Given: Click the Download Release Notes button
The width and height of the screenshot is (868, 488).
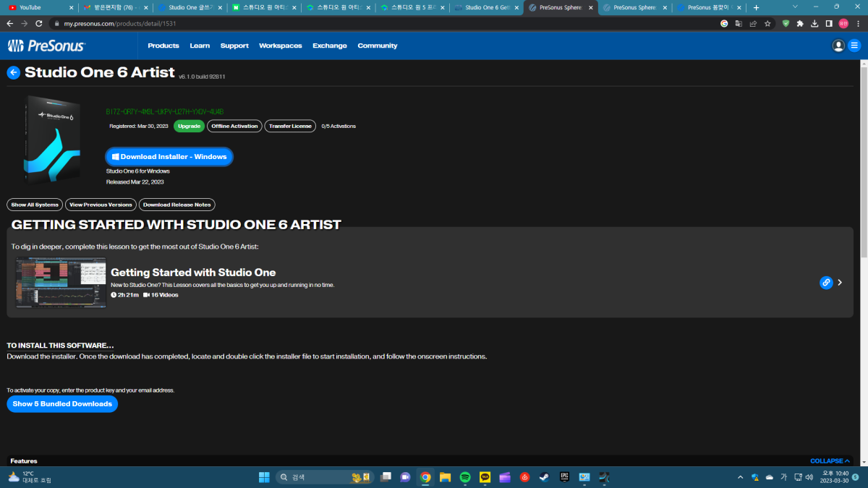Looking at the screenshot, I should pyautogui.click(x=176, y=205).
